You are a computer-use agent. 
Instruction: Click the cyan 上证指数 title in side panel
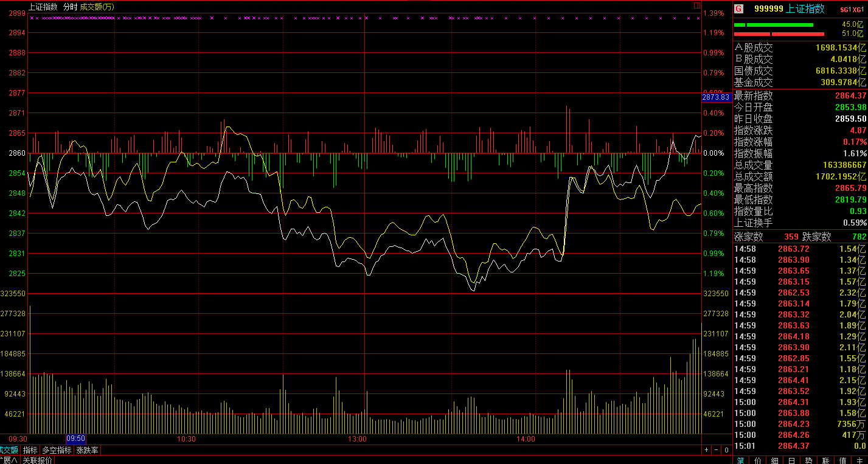[805, 9]
